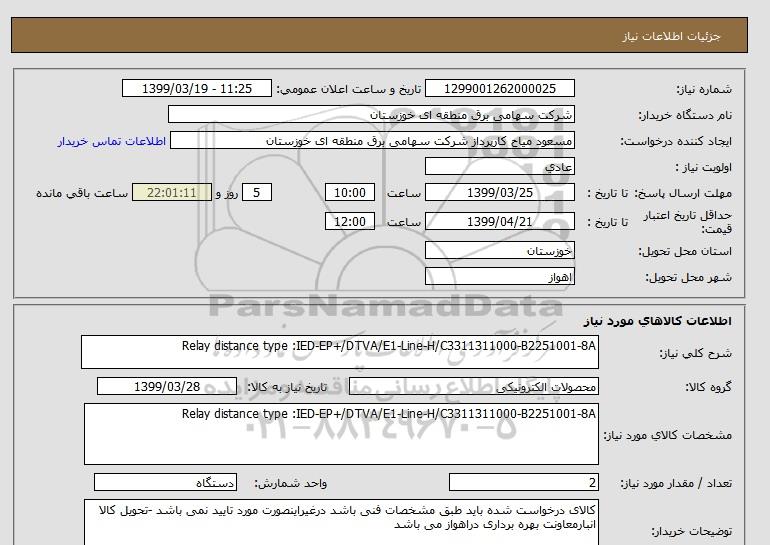Click the general need description Relay distance text

pyautogui.click(x=339, y=352)
